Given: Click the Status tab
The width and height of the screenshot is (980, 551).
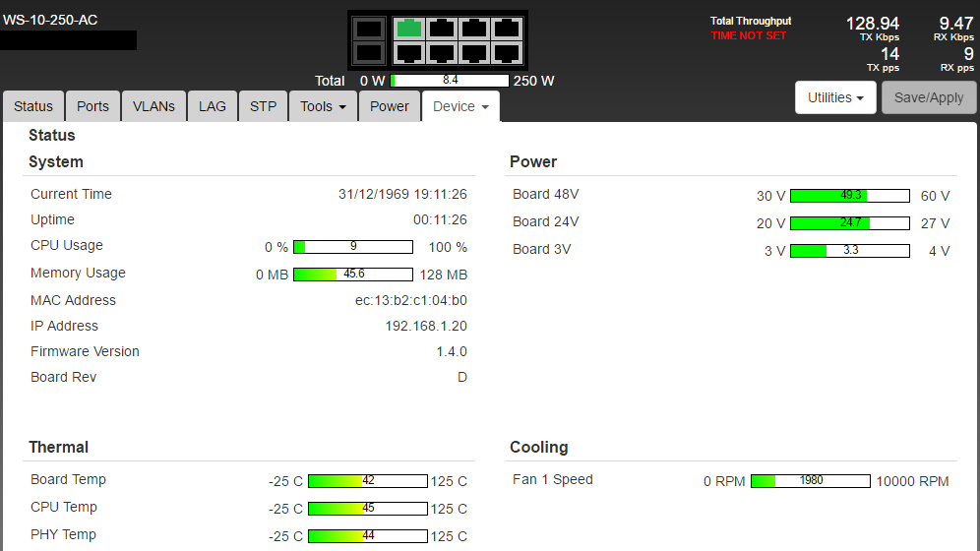Looking at the screenshot, I should pos(33,106).
